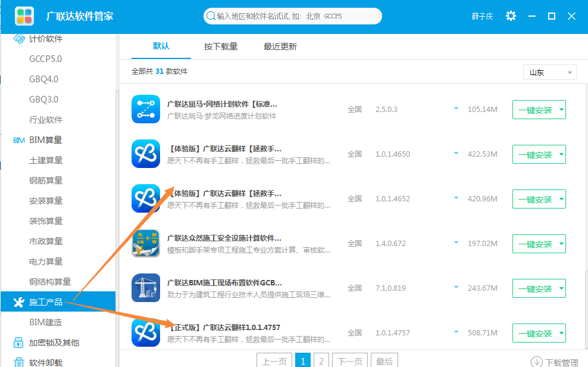Expand version list for 7.1.0.819
The image size is (588, 367).
[x=456, y=287]
